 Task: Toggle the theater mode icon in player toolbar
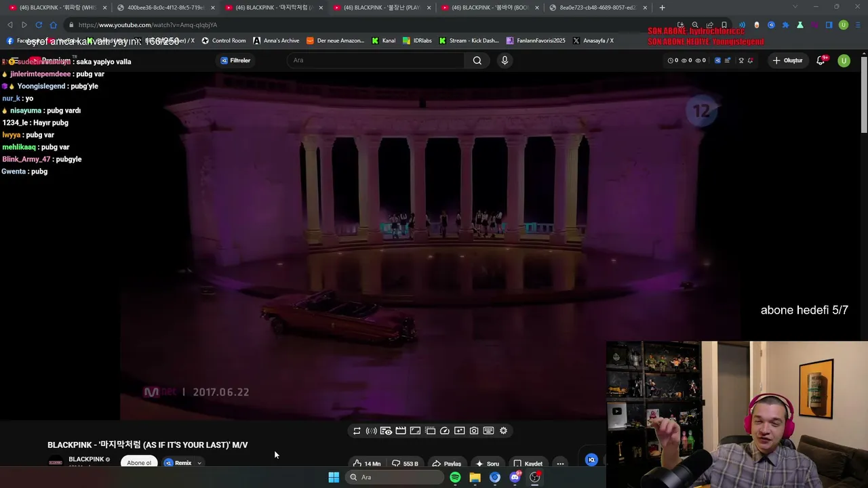click(430, 431)
